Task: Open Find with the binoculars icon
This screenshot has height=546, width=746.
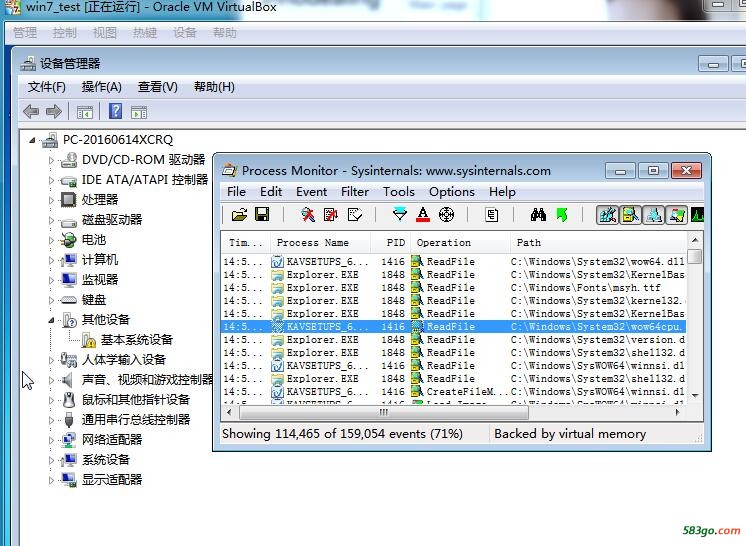Action: pyautogui.click(x=538, y=215)
